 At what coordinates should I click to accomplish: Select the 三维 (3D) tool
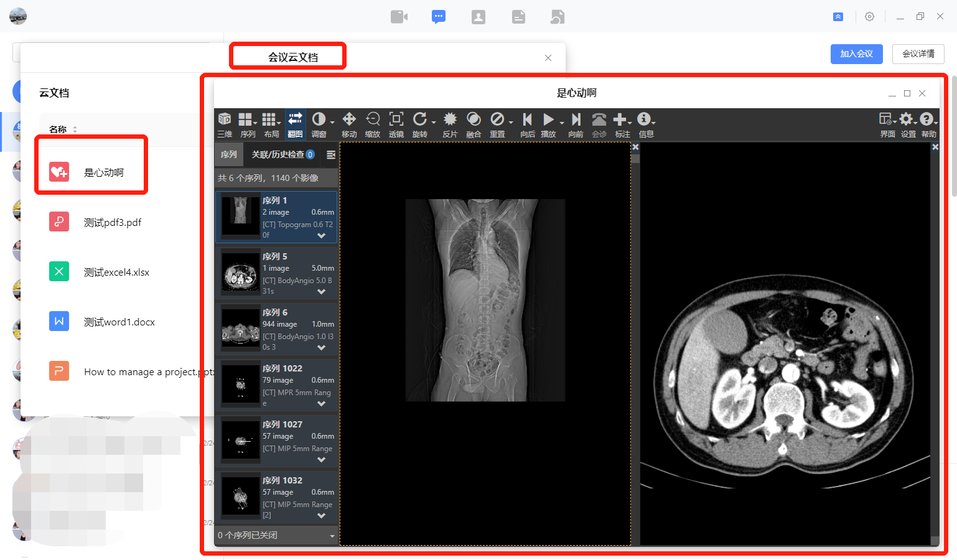point(225,123)
